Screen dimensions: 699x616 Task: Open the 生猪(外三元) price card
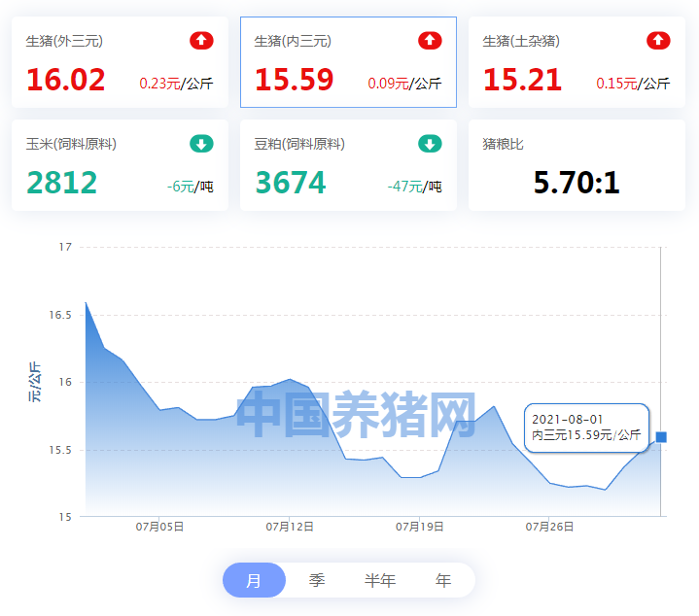[x=120, y=62]
